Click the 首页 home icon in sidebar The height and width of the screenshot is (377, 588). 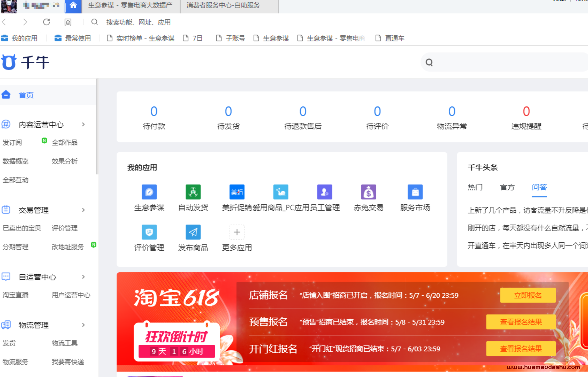point(6,95)
